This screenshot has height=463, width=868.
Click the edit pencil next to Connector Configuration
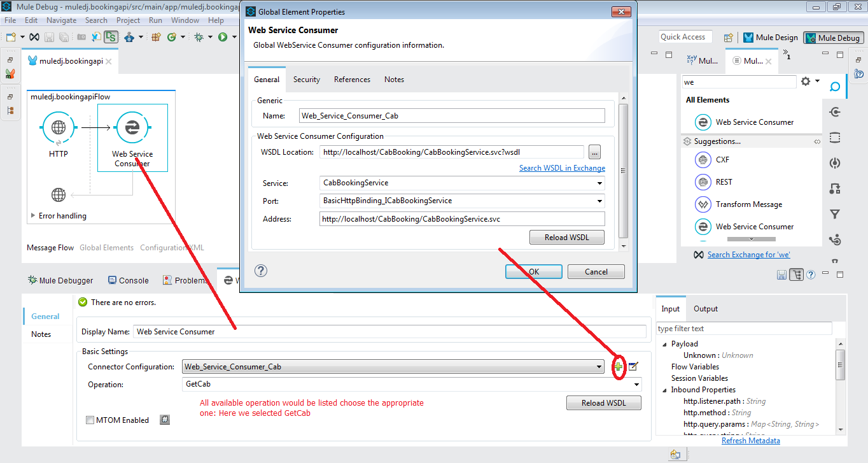click(632, 366)
